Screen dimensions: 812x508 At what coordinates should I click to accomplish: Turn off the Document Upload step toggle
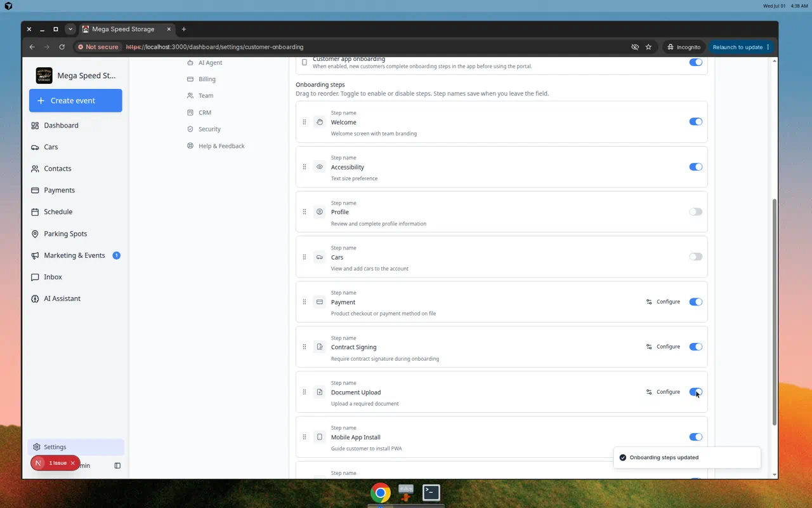tap(696, 392)
